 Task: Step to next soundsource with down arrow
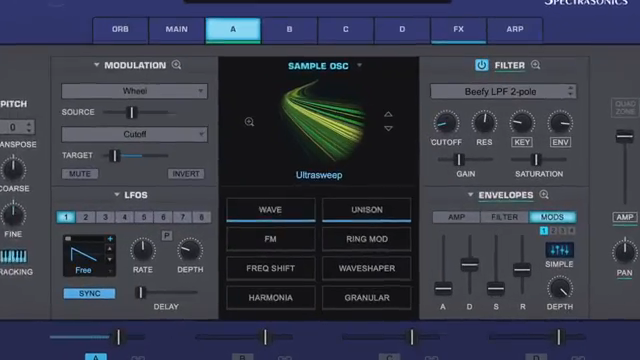click(388, 128)
